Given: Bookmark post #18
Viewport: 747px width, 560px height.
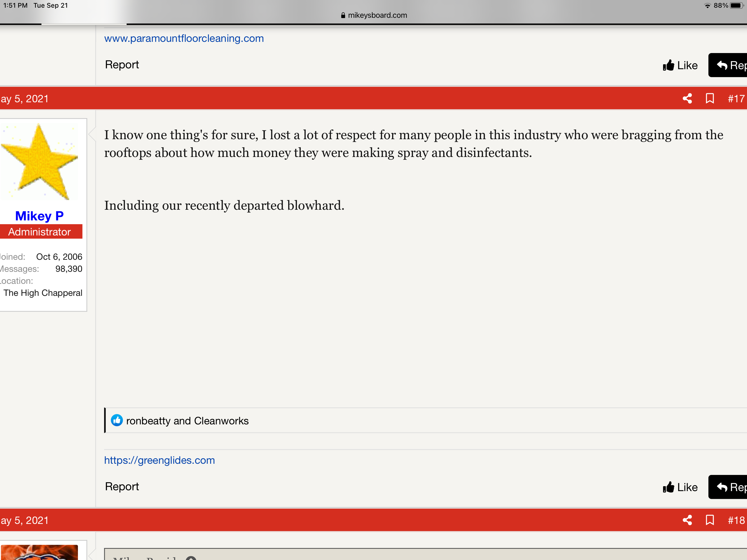Looking at the screenshot, I should pos(710,520).
